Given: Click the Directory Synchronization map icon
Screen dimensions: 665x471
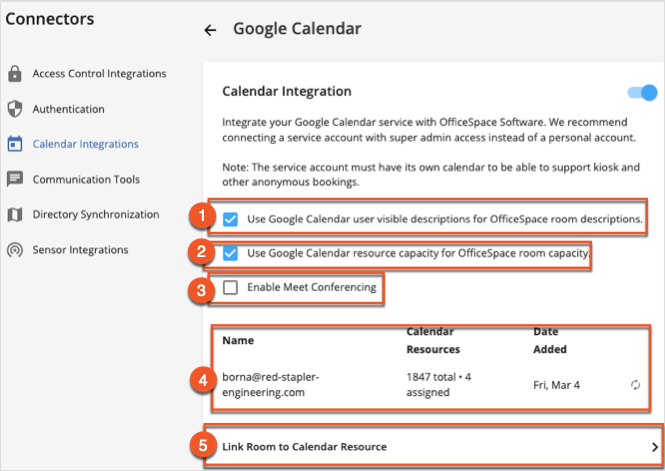Looking at the screenshot, I should 15,215.
